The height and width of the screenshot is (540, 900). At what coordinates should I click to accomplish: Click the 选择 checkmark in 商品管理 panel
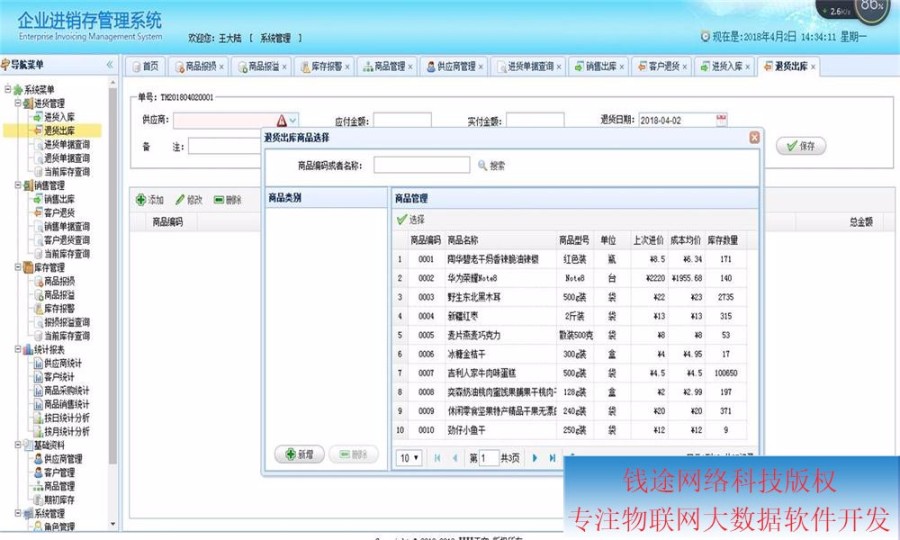point(402,219)
